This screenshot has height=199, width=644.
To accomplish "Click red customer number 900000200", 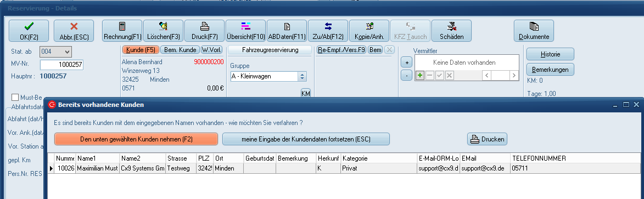I will pyautogui.click(x=209, y=62).
